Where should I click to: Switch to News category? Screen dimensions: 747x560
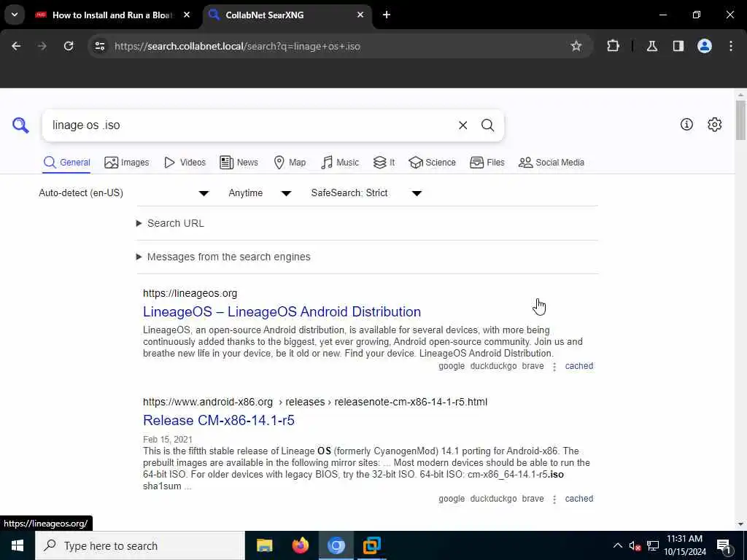pos(239,163)
